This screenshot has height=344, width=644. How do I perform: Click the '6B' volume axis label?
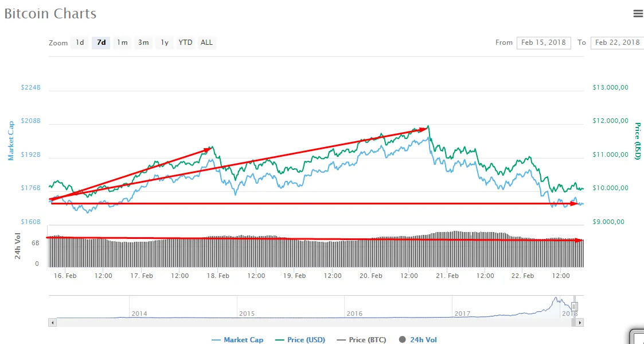pyautogui.click(x=36, y=243)
